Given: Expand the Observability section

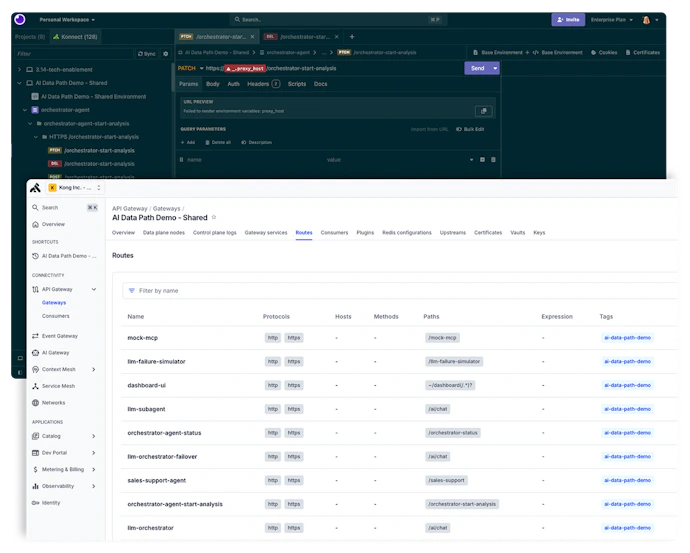Looking at the screenshot, I should coord(94,487).
